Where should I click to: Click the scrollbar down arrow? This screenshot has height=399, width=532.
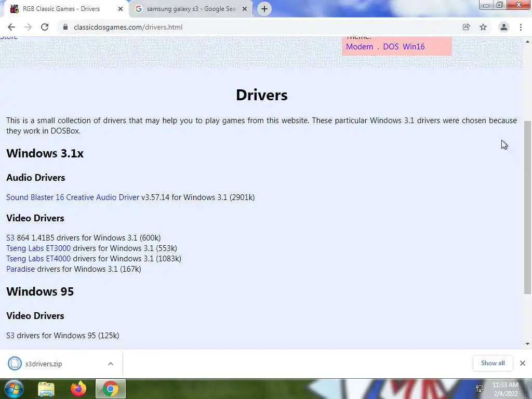tap(528, 344)
